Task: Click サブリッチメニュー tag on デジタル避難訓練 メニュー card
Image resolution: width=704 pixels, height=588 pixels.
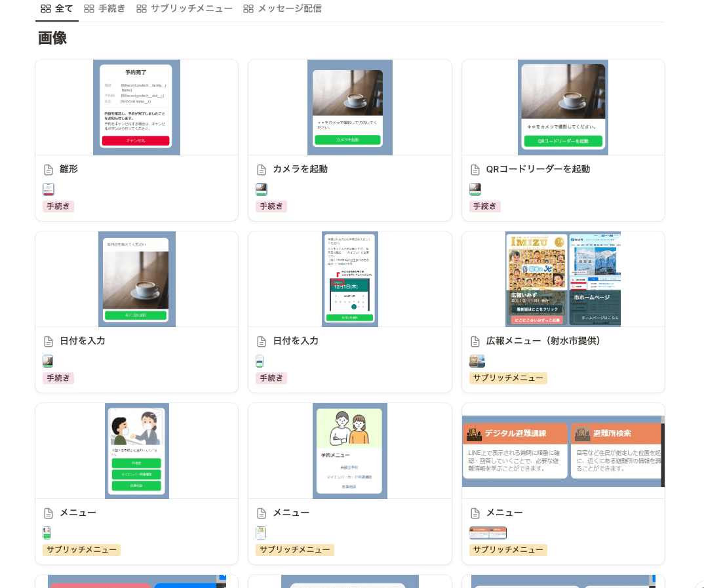Action: [508, 550]
